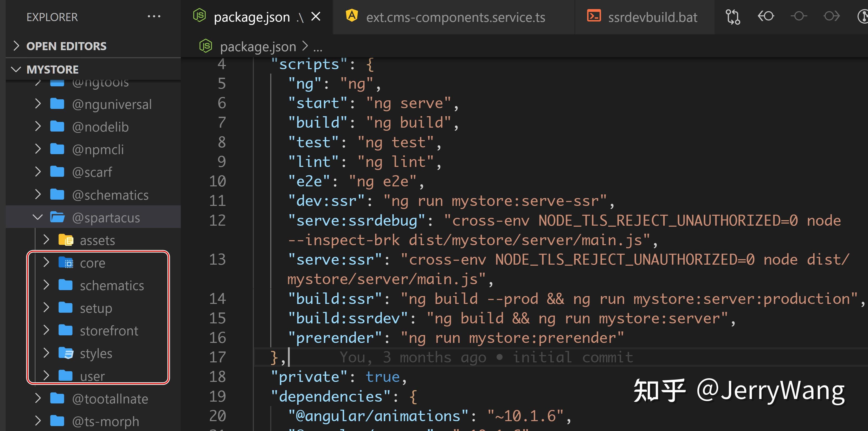Screen dimensions: 868x431
Task: Click the terminal icon on ssrdevbuild.bat tab
Action: [x=594, y=16]
